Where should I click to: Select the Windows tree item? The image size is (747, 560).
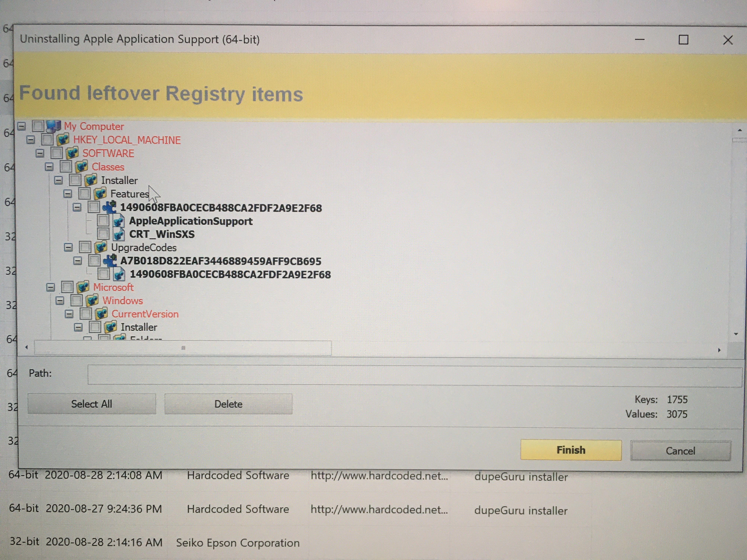pyautogui.click(x=123, y=300)
